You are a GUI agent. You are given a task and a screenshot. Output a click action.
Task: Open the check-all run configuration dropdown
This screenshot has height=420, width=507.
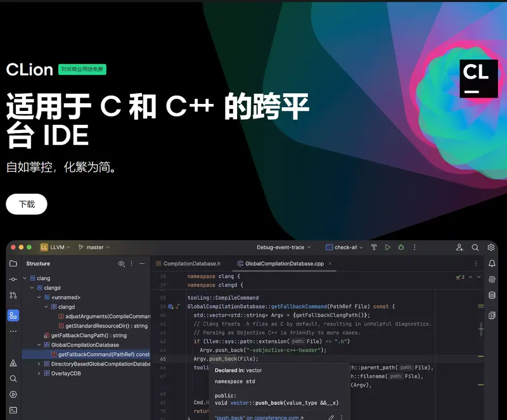point(344,247)
